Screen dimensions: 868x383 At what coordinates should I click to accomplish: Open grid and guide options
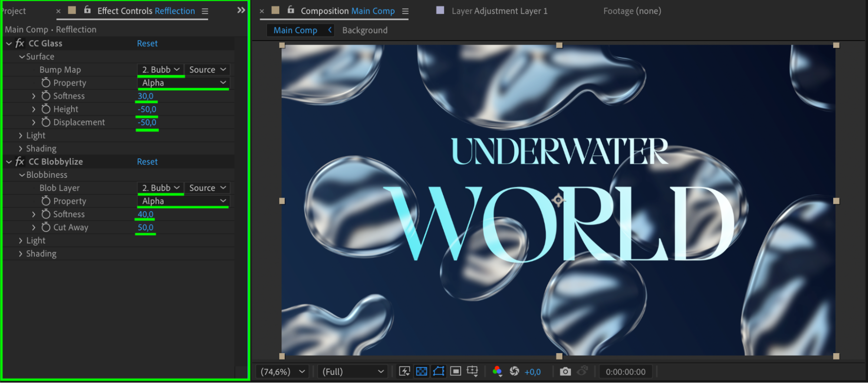click(x=472, y=371)
